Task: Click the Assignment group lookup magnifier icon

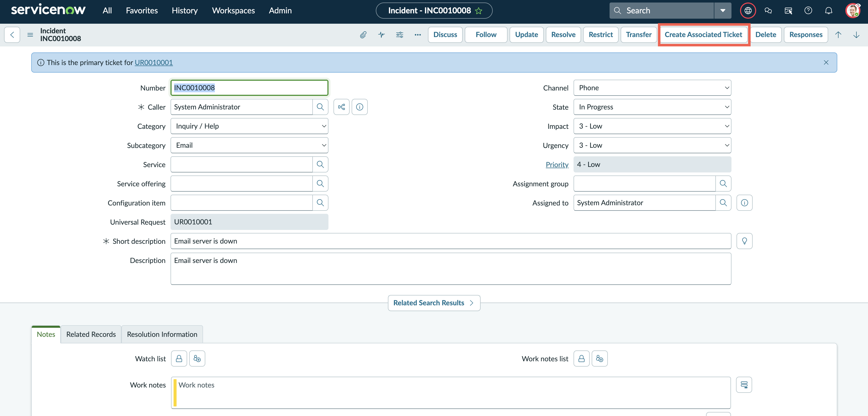Action: (x=723, y=184)
